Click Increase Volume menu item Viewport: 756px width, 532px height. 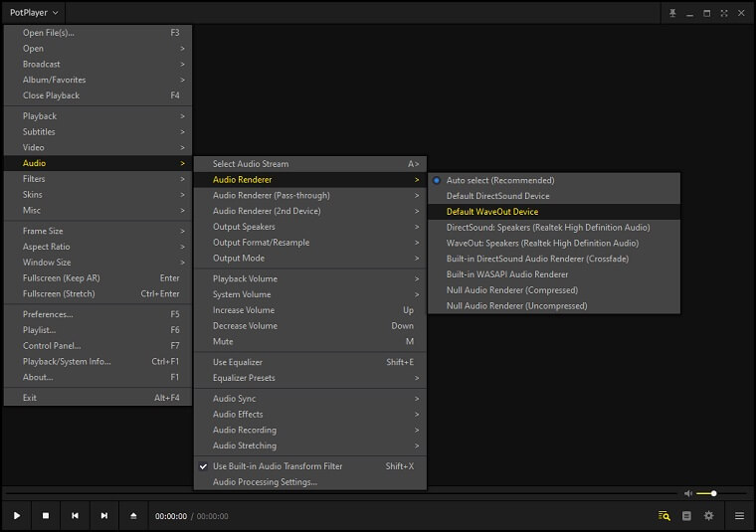click(x=310, y=310)
